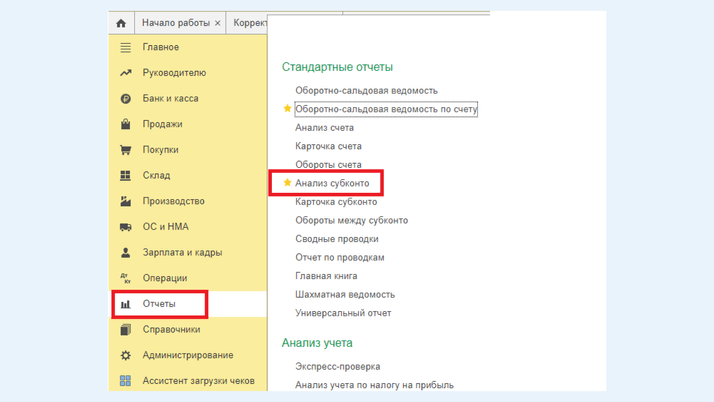This screenshot has width=714, height=402.
Task: Click the Справочники books icon
Action: click(126, 330)
